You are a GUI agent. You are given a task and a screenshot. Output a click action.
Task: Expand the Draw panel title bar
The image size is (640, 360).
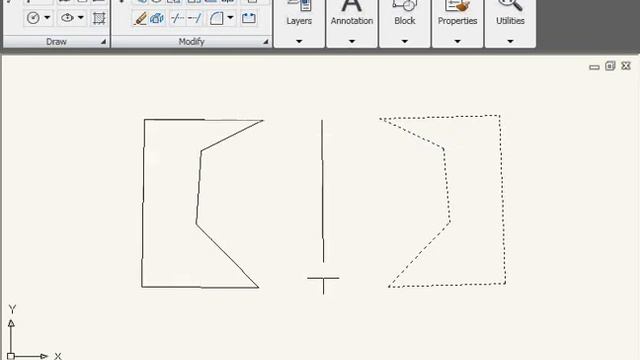pyautogui.click(x=56, y=42)
